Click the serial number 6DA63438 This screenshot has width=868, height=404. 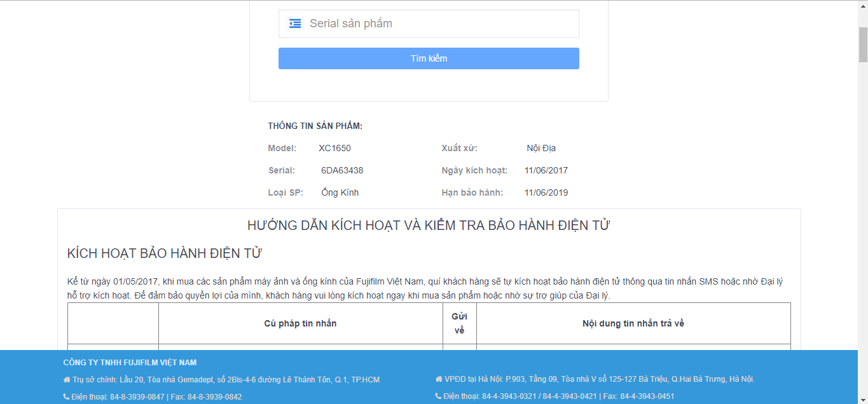pos(342,171)
